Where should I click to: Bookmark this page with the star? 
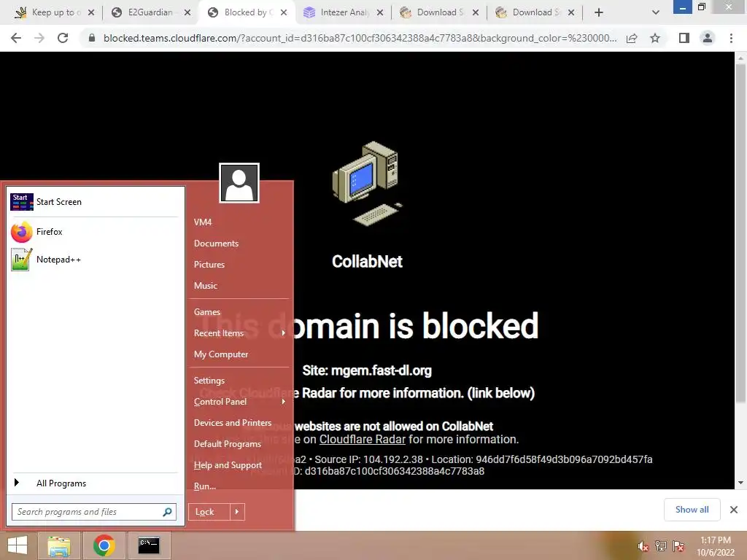(x=655, y=38)
